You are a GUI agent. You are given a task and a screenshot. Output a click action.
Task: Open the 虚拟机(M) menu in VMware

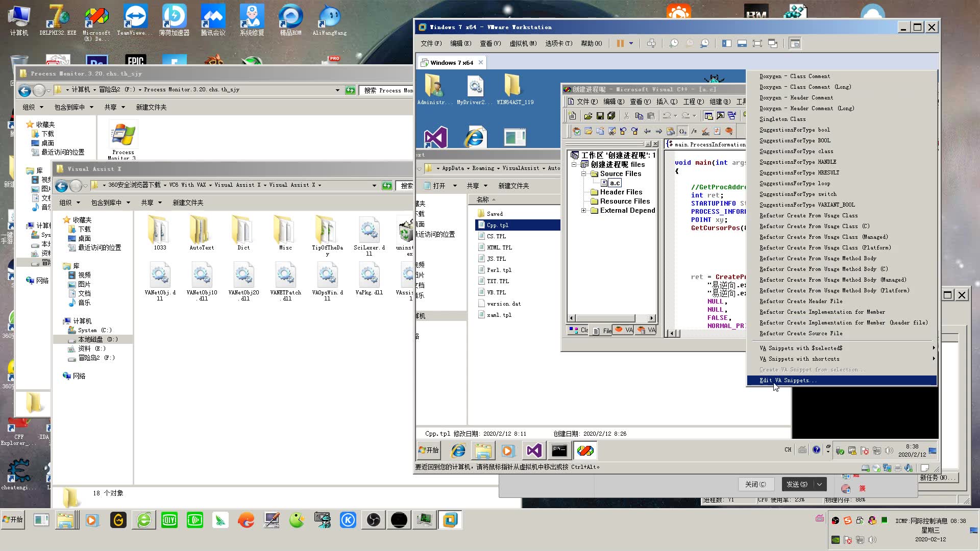coord(523,43)
